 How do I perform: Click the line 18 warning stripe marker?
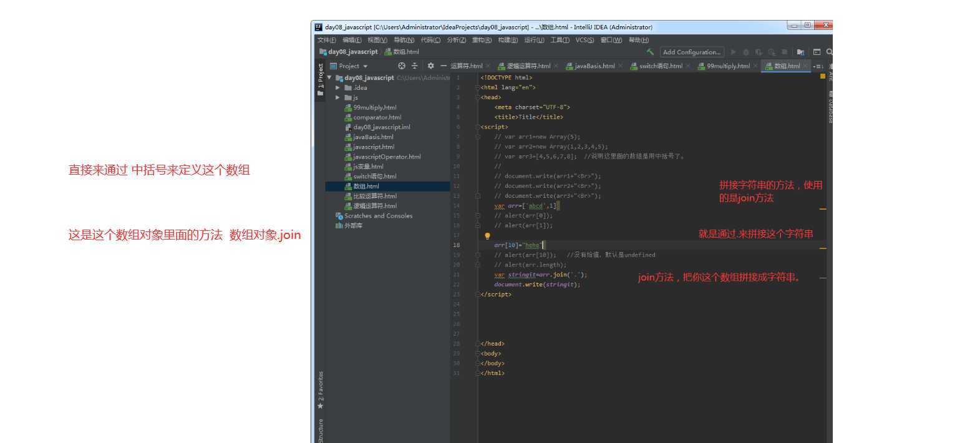(x=822, y=248)
